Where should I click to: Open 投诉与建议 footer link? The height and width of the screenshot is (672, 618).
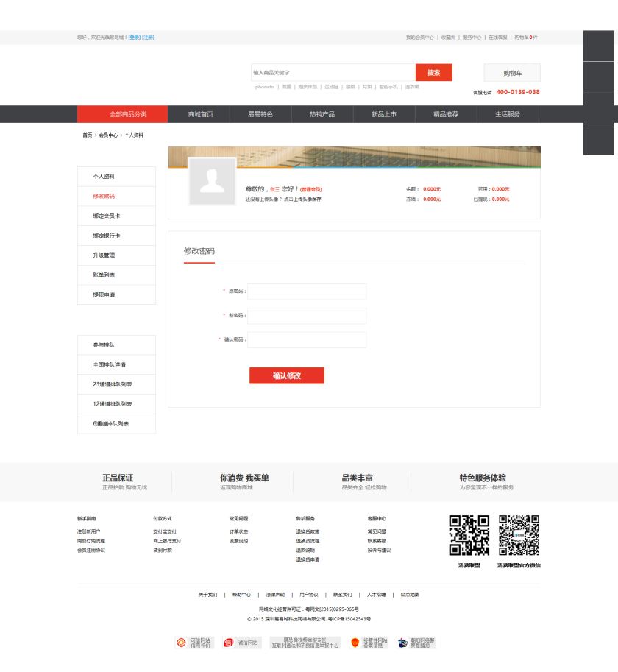pos(379,551)
